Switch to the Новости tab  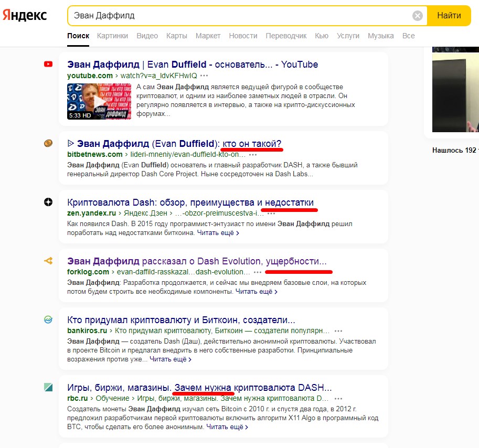[243, 36]
